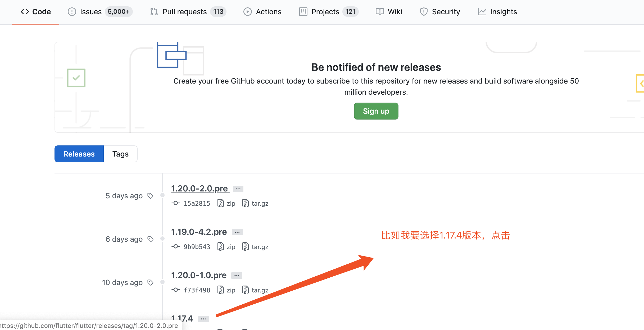This screenshot has height=330, width=644.
Task: Click the Insights graph icon
Action: tap(482, 12)
